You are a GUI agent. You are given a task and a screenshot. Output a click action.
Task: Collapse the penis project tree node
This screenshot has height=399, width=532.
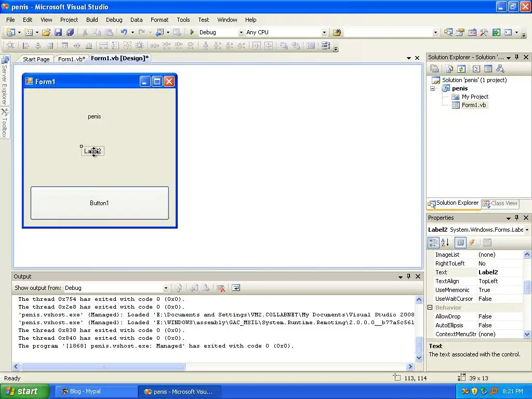(x=433, y=88)
